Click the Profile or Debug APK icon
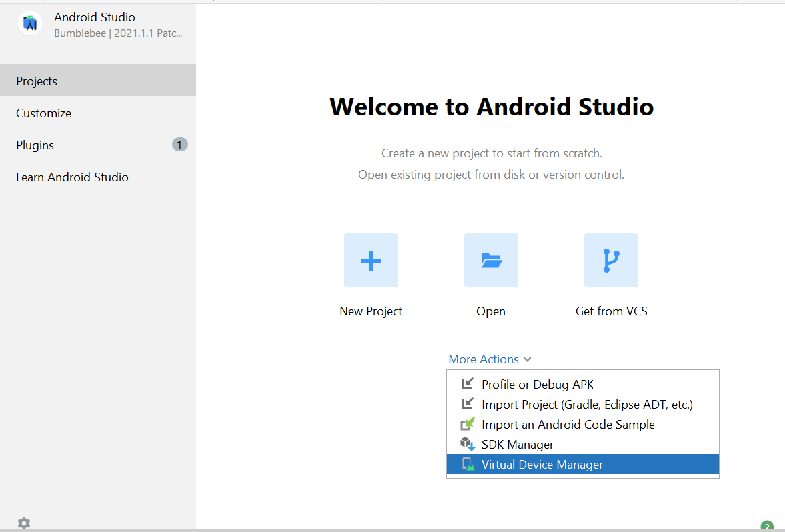Image resolution: width=785 pixels, height=532 pixels. point(468,383)
